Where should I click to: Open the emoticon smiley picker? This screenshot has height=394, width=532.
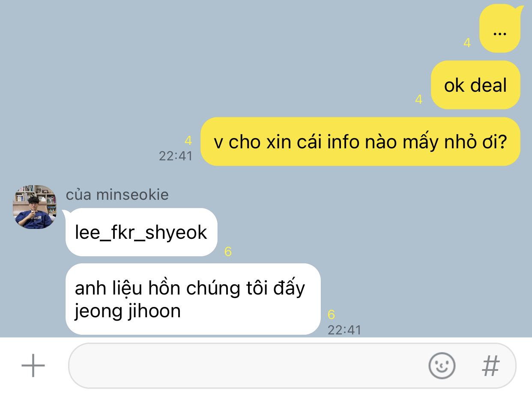click(x=442, y=366)
